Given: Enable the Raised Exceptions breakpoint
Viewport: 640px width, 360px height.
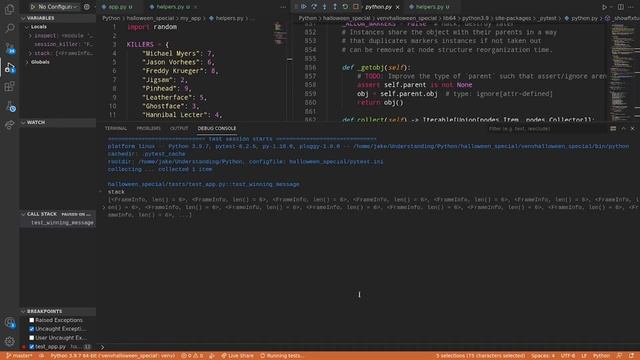Looking at the screenshot, I should [x=32, y=320].
